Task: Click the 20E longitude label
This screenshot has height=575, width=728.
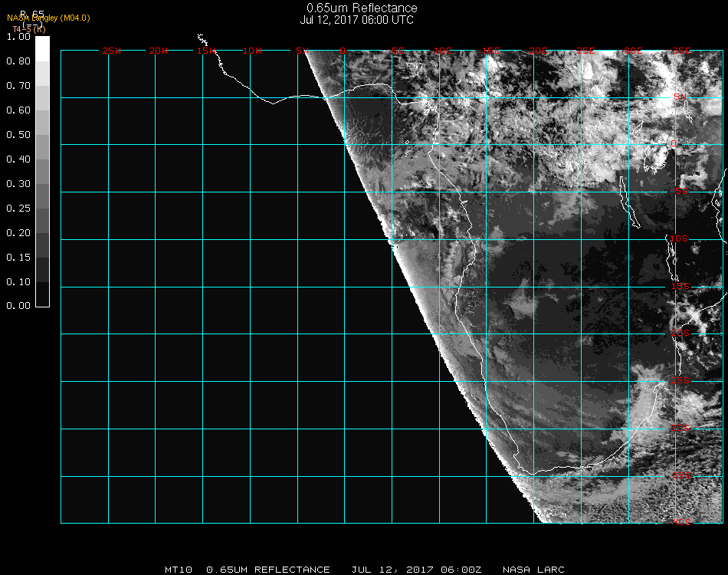Action: (539, 51)
